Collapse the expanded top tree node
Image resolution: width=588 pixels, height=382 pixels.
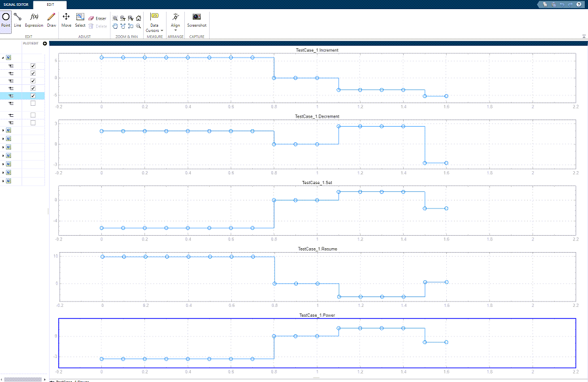click(x=3, y=57)
